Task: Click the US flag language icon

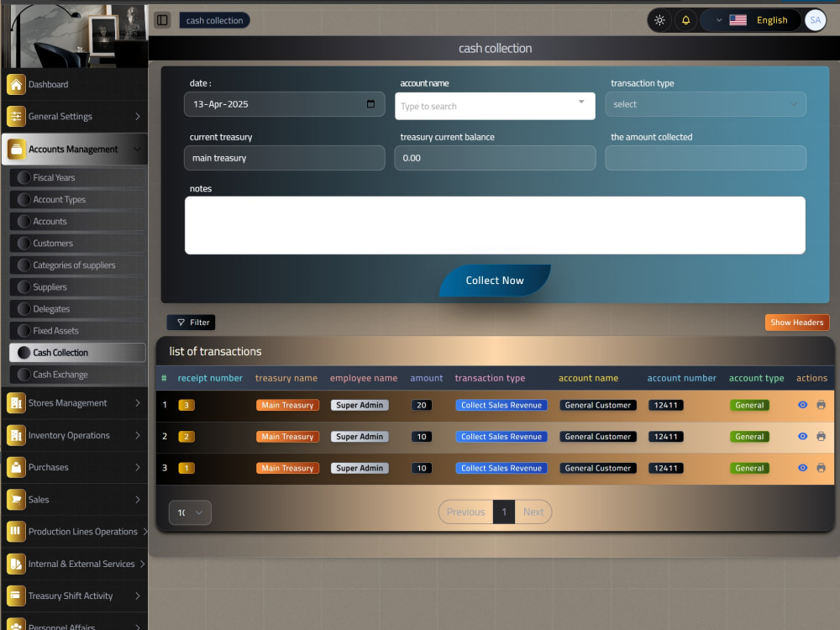Action: 738,20
